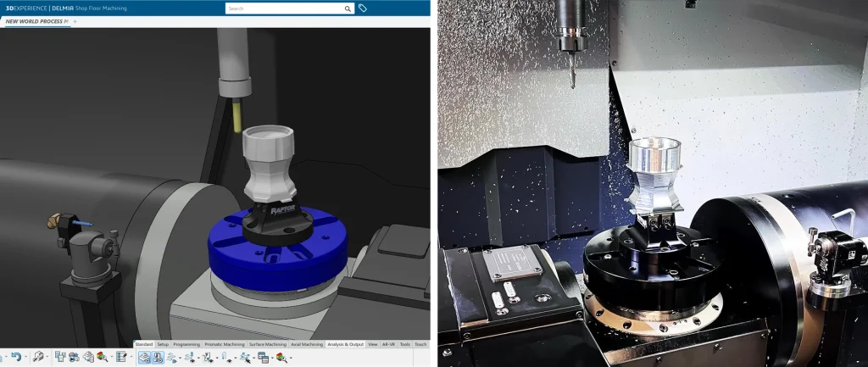Open the Tools ribbon tab

tap(405, 344)
